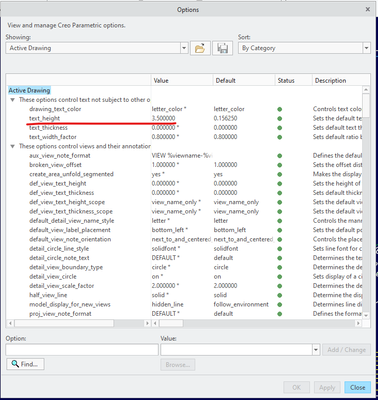Select the aux_view_note_format option

[x=60, y=156]
